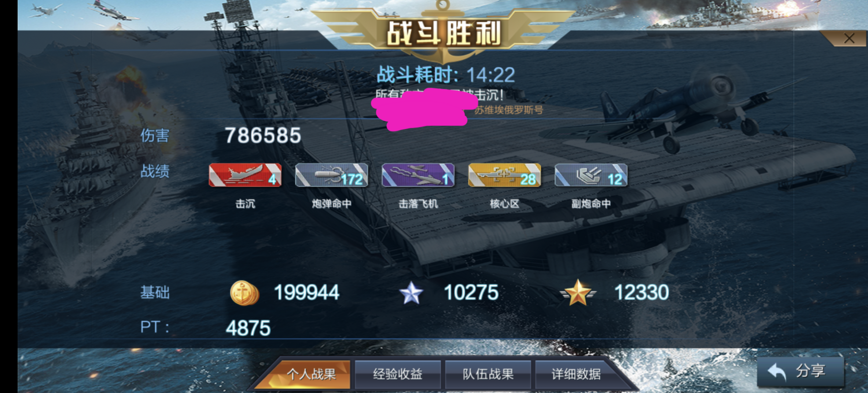868x393 pixels.
Task: Switch to the 经验收益 tab
Action: coord(398,374)
